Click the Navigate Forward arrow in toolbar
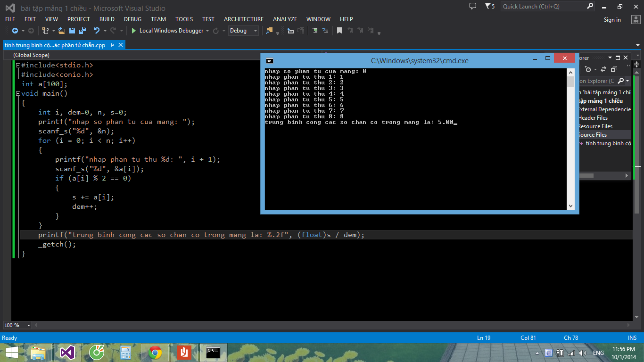 [31, 31]
